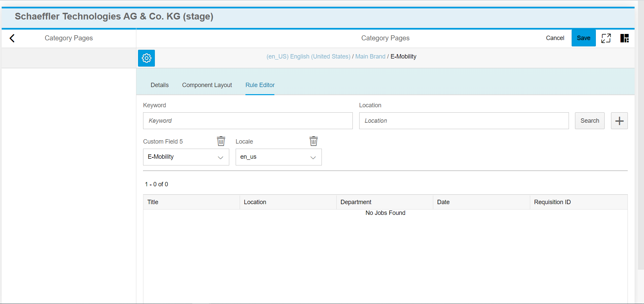Select the 'No Jobs Found' message
This screenshot has width=644, height=304.
[385, 213]
